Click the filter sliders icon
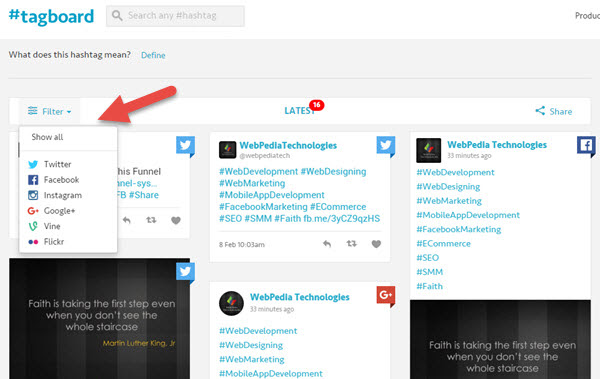This screenshot has width=600, height=379. [x=33, y=111]
